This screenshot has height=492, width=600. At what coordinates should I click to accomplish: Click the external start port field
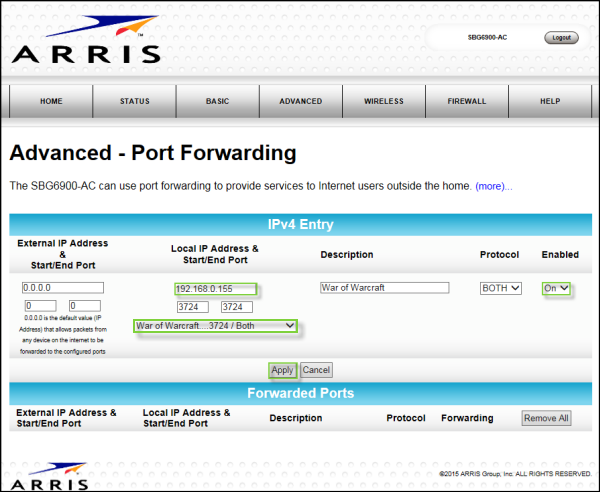pos(40,306)
